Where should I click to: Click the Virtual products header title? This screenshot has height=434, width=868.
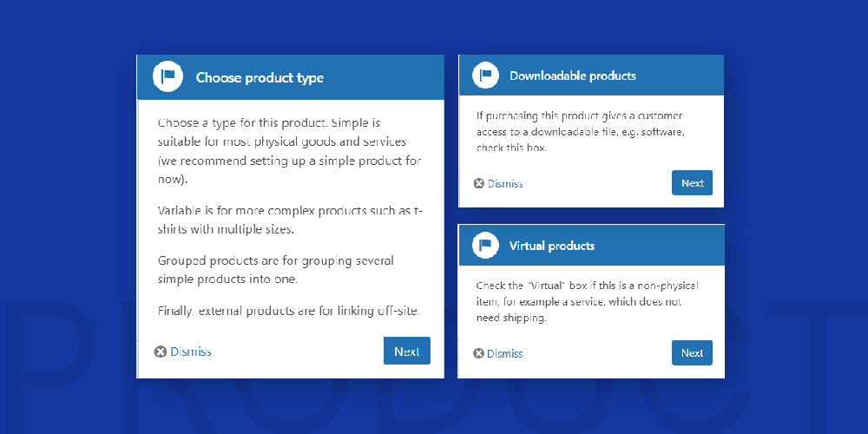pyautogui.click(x=552, y=246)
